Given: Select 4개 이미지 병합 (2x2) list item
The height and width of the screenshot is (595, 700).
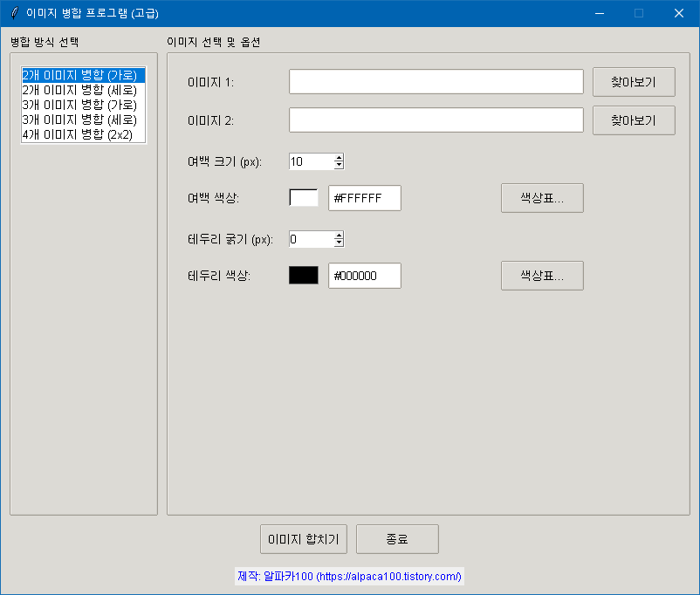Looking at the screenshot, I should (x=84, y=134).
